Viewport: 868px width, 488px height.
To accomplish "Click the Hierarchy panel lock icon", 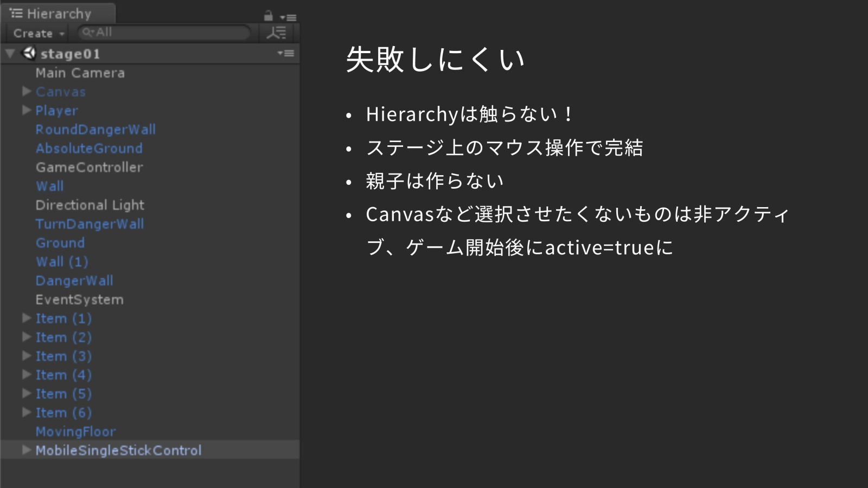I will (x=268, y=16).
